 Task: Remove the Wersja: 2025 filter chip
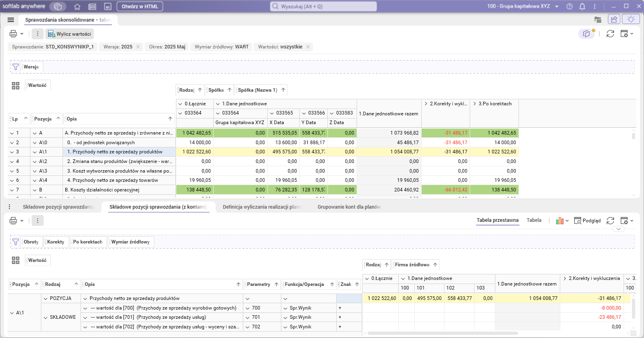coord(138,47)
